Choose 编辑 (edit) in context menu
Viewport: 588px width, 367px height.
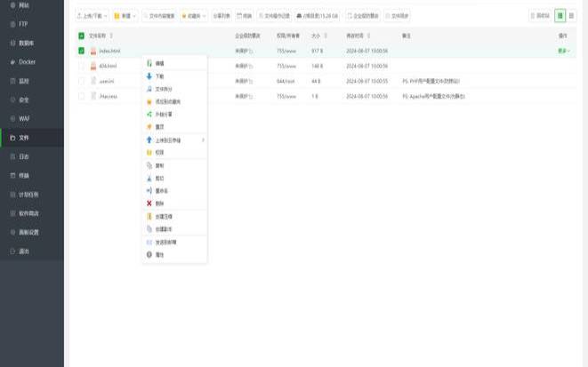[x=174, y=63]
